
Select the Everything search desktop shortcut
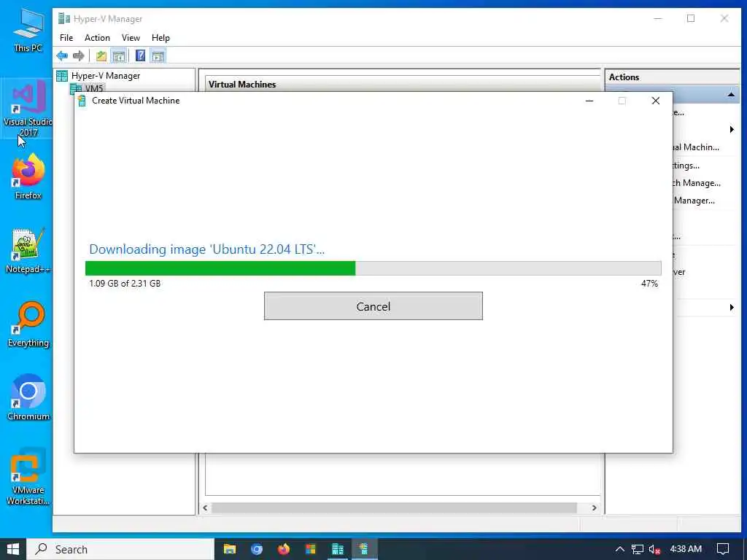pos(28,324)
